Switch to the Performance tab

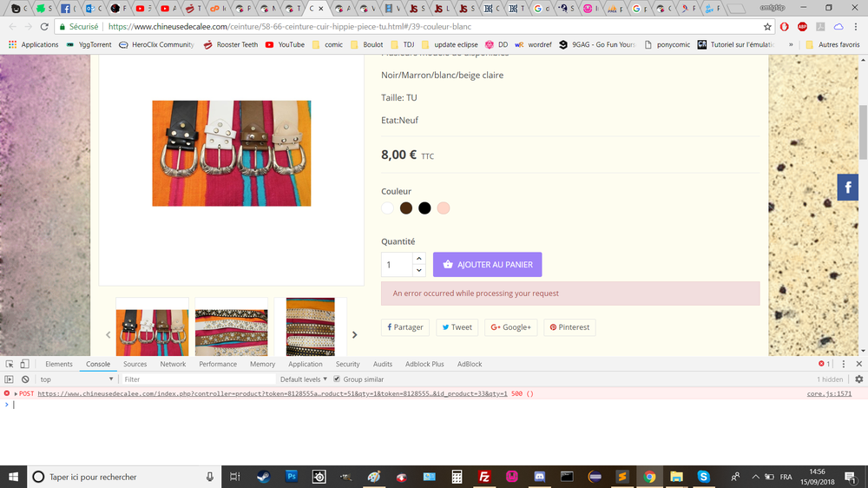click(x=218, y=364)
